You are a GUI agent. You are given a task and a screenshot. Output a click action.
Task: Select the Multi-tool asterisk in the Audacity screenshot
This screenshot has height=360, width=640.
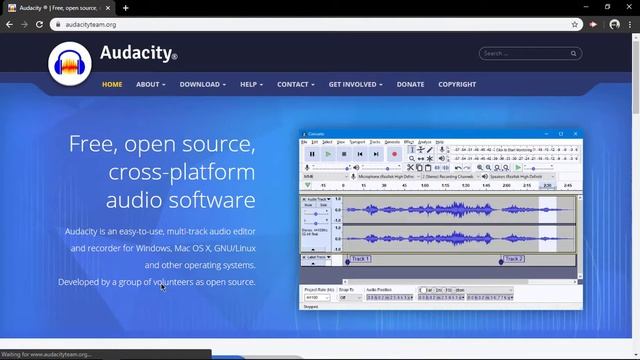tap(429, 158)
